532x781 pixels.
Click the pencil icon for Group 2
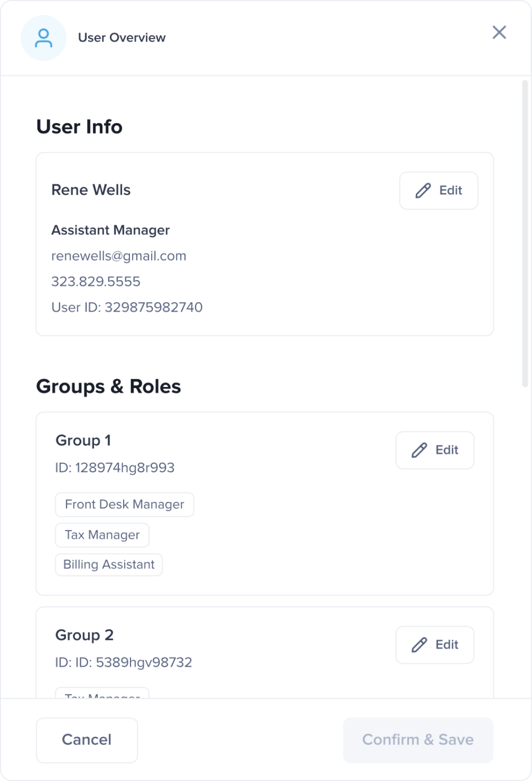click(x=419, y=645)
